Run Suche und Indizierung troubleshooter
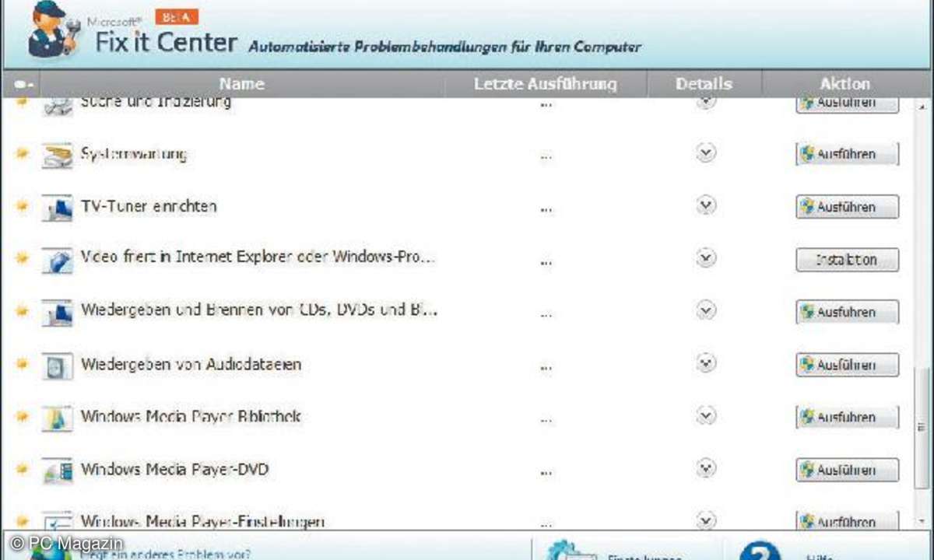Screen dimensions: 934x560 (847, 105)
